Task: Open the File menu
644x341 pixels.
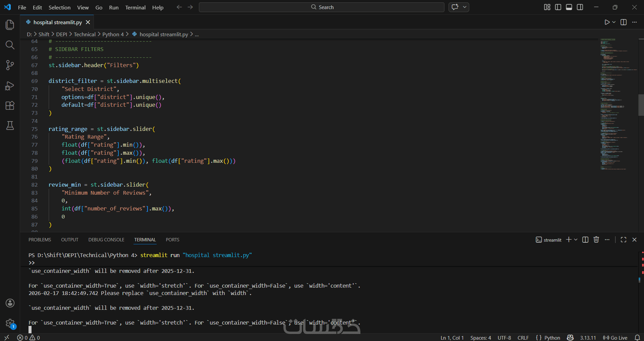Action: (x=22, y=7)
